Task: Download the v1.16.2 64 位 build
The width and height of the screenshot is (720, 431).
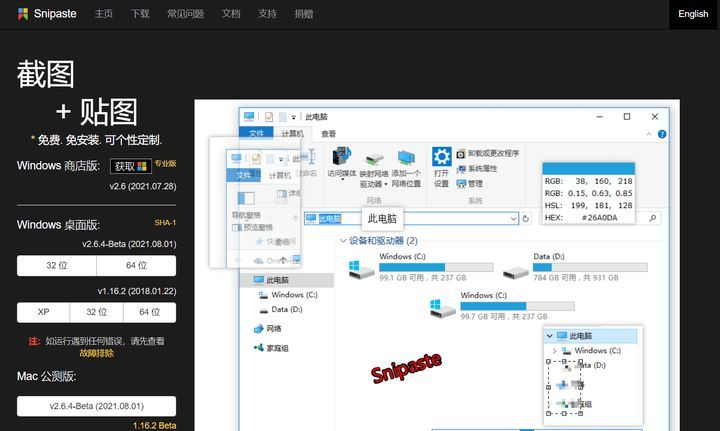Action: pos(150,312)
